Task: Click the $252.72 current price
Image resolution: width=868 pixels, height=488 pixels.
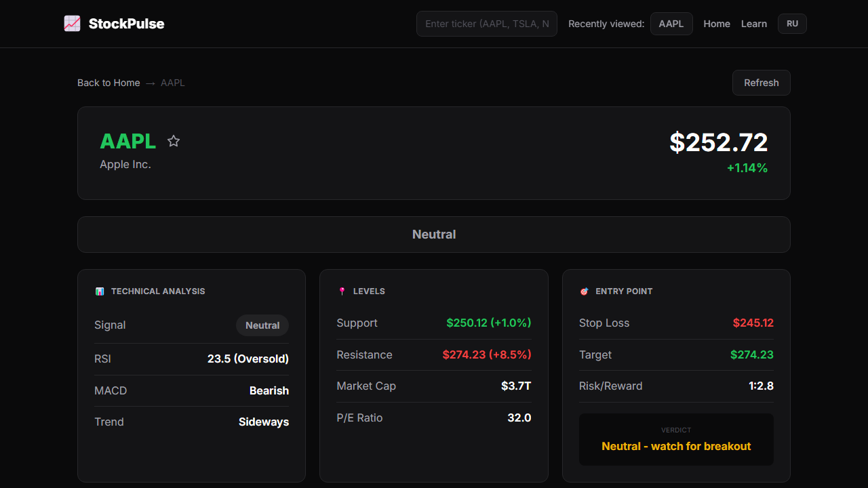Action: click(719, 142)
